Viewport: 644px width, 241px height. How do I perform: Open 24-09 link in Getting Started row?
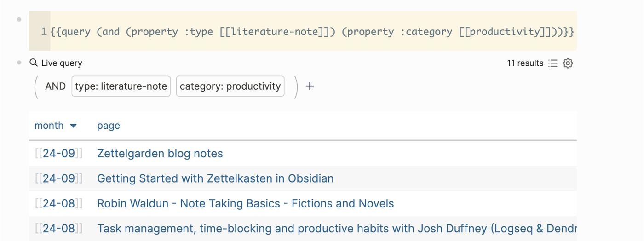(58, 178)
